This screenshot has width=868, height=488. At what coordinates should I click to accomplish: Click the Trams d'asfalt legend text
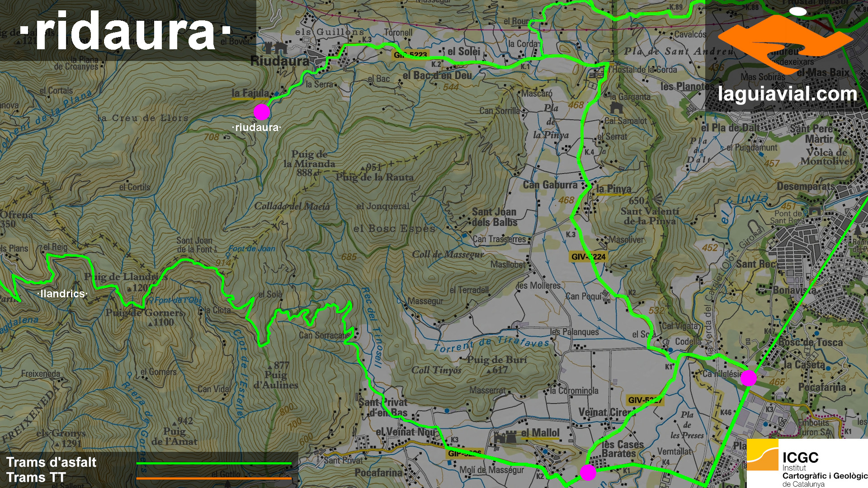(51, 462)
